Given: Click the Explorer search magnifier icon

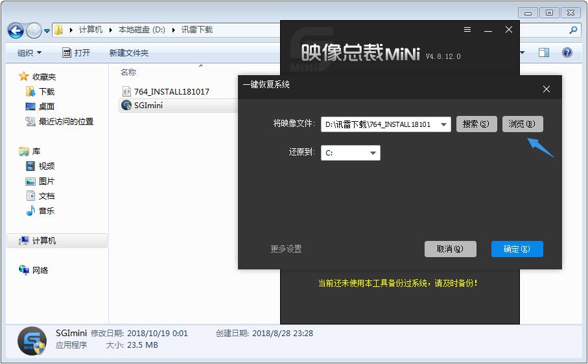Looking at the screenshot, I should point(573,30).
